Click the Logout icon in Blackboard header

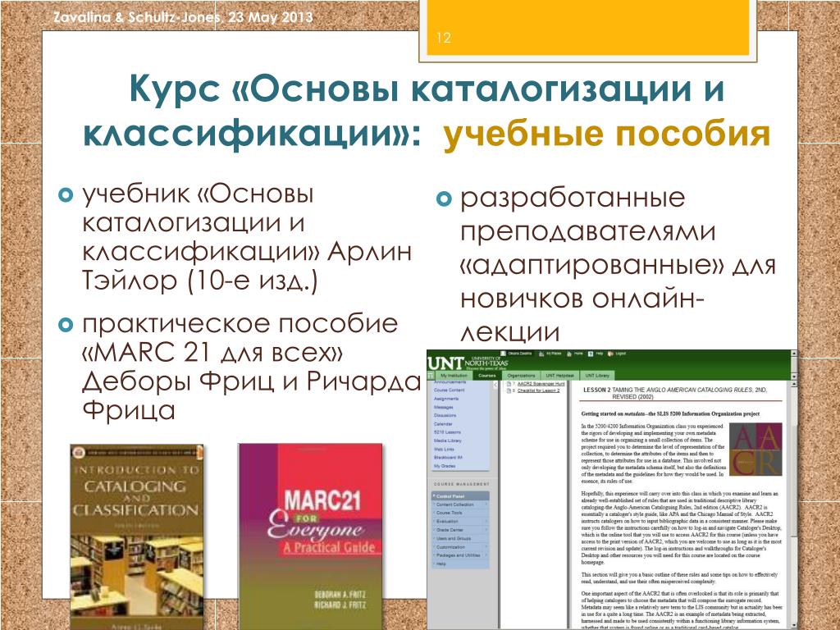point(610,354)
